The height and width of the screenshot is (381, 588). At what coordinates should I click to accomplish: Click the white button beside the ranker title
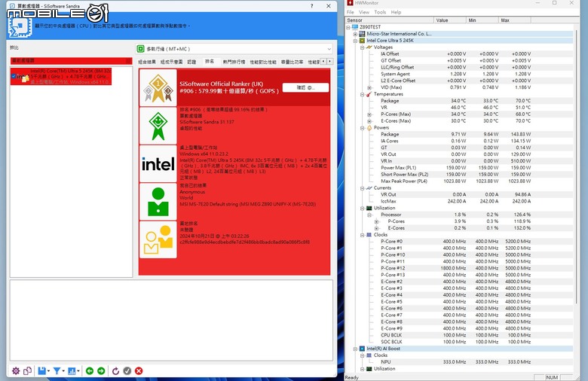[305, 87]
